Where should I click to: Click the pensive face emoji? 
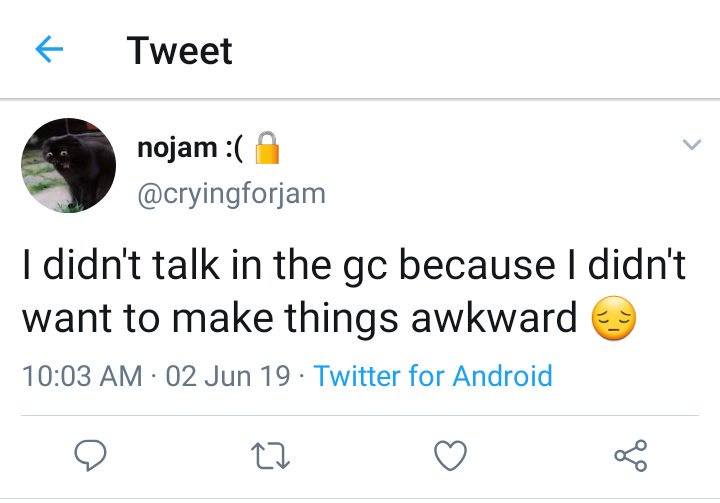(614, 318)
